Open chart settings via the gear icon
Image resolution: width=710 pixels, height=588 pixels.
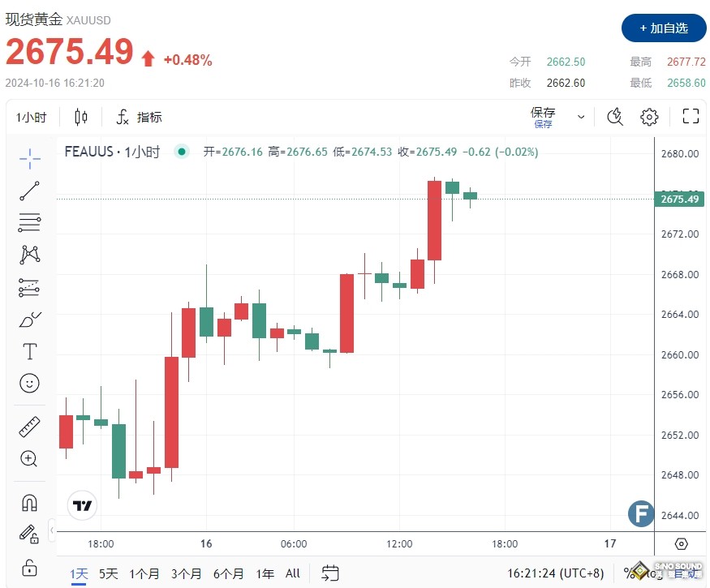(x=648, y=116)
